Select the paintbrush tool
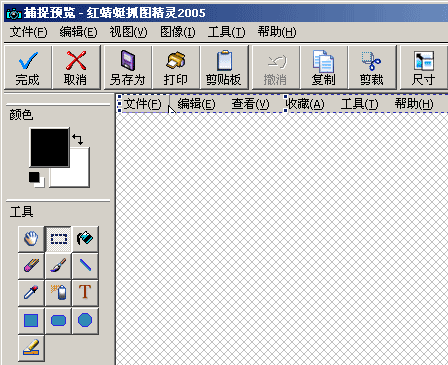The image size is (448, 365). (x=58, y=266)
